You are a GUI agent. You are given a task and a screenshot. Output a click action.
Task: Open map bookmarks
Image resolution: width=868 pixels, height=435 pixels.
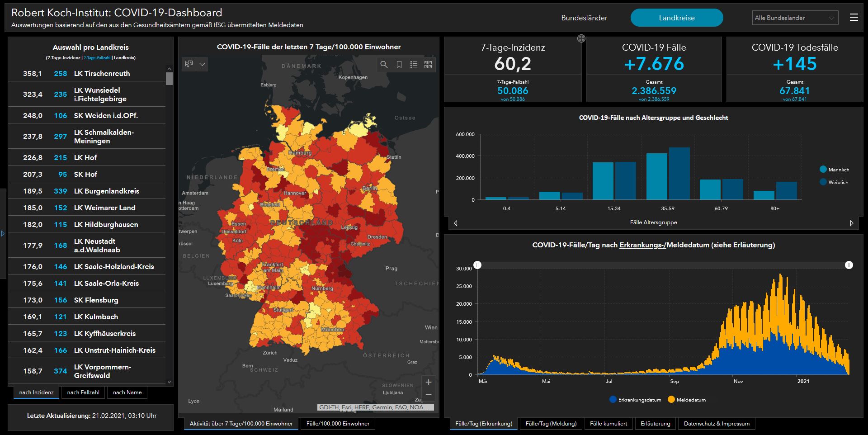399,65
